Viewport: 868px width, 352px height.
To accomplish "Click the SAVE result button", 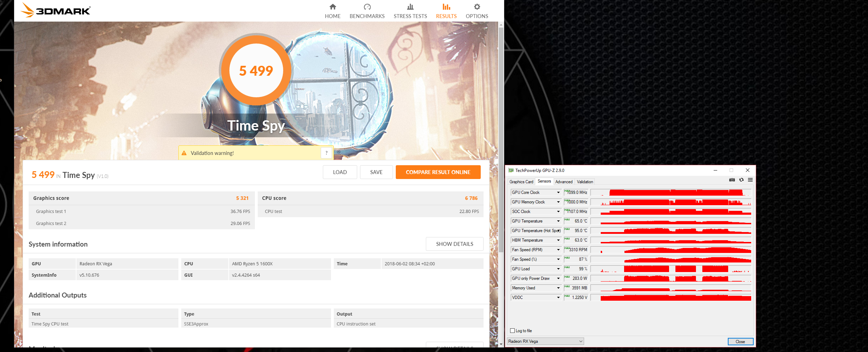I will tap(376, 172).
